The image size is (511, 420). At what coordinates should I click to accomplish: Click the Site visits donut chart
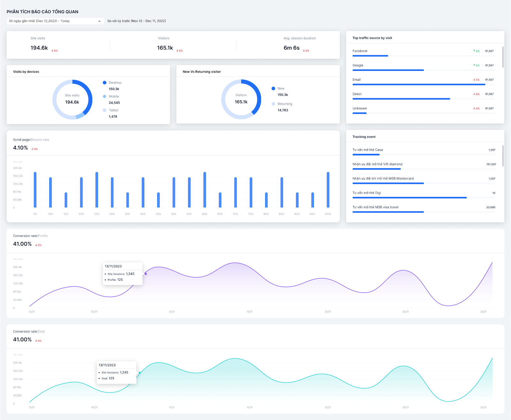tap(72, 100)
